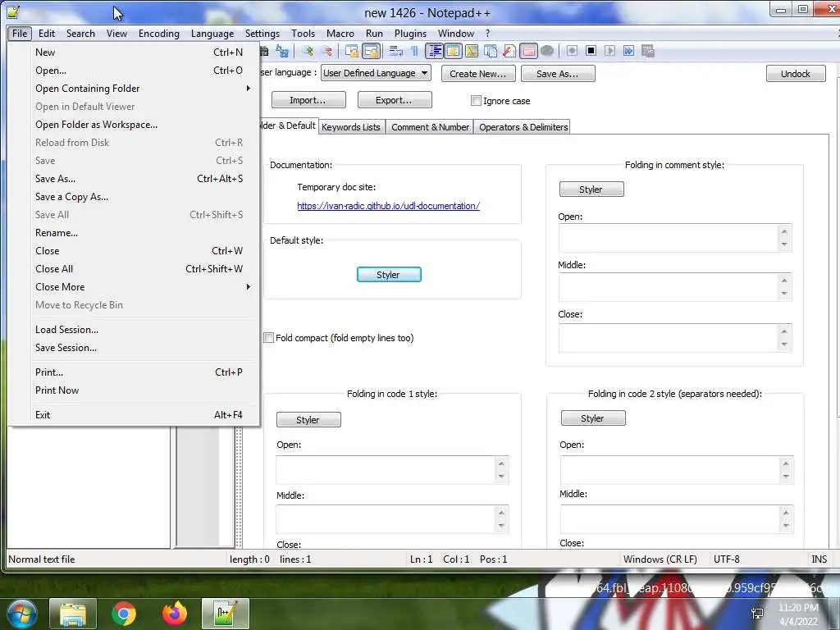840x630 pixels.
Task: Click Save Current Recorded Macro icon
Action: coord(648,51)
